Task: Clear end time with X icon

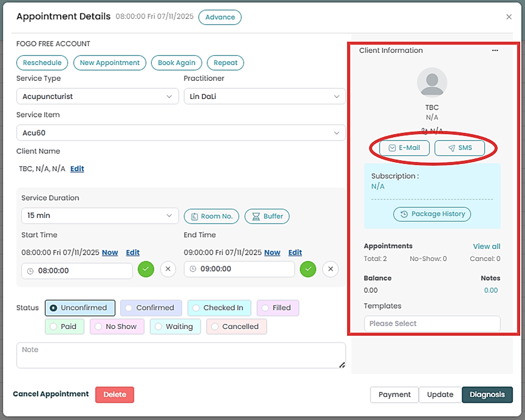Action: pos(331,269)
